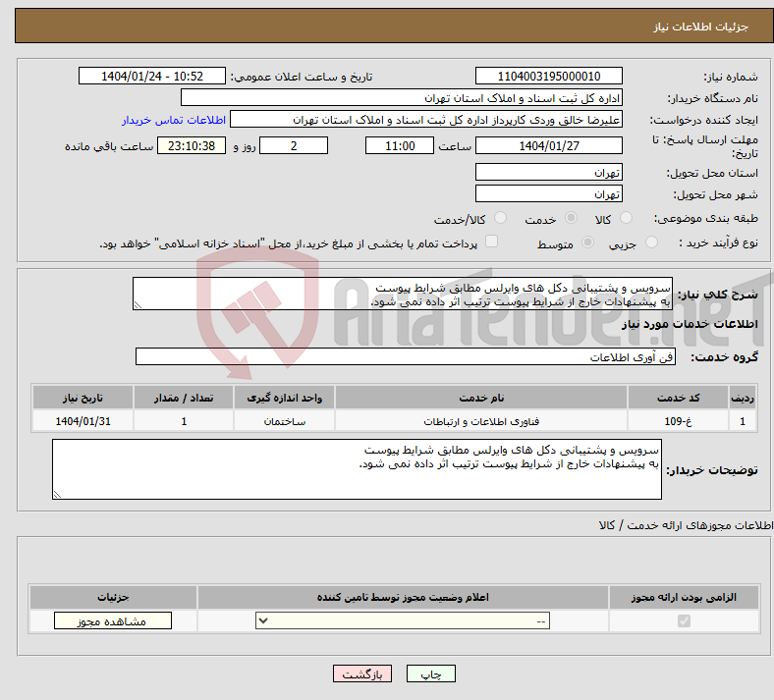This screenshot has height=700, width=774.
Task: Open the permit status dropdown
Action: click(403, 620)
